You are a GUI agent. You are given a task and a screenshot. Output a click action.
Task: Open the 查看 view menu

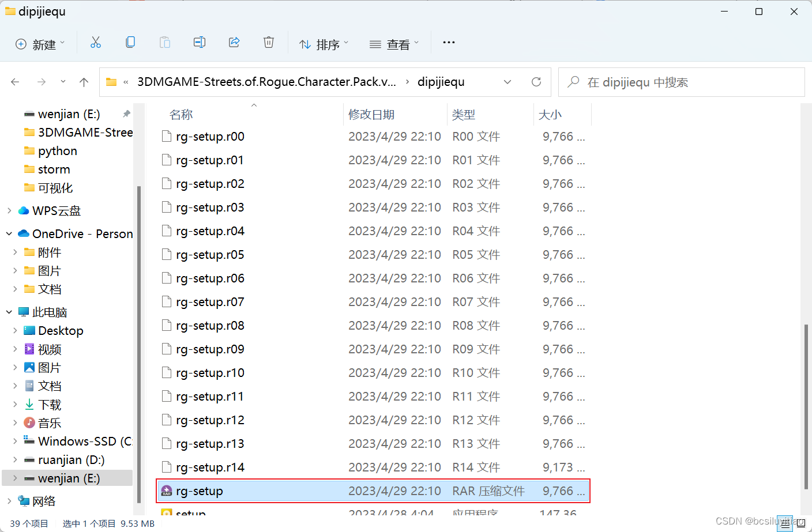point(394,43)
